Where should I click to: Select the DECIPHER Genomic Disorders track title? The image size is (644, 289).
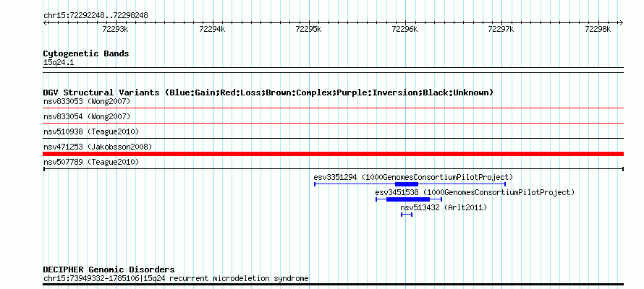pyautogui.click(x=109, y=269)
